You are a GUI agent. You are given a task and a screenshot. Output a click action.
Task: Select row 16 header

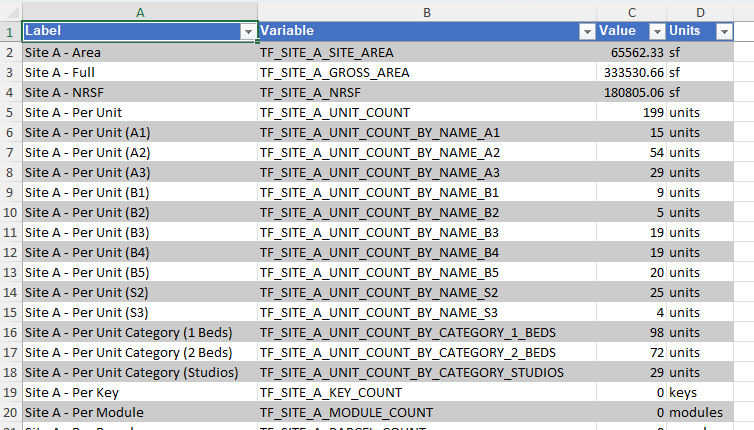pyautogui.click(x=10, y=332)
